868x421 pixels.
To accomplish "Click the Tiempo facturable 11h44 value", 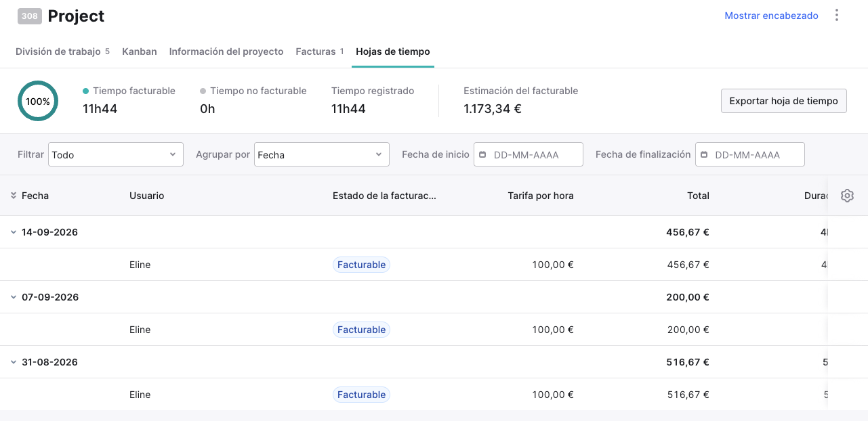I will tap(100, 108).
